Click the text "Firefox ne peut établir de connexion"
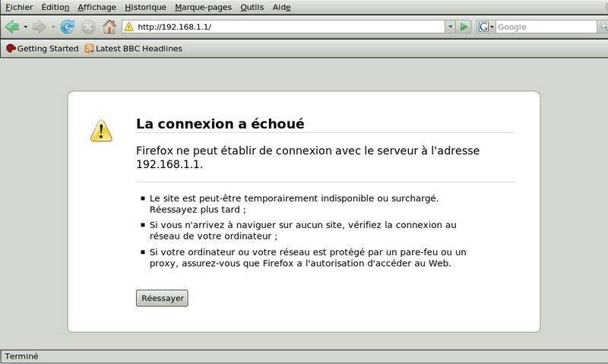Screen dimensions: 608x364 [x=234, y=150]
